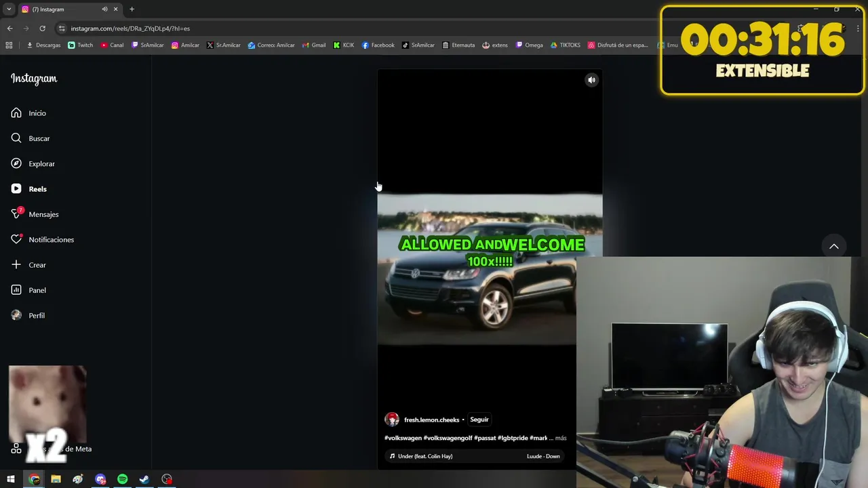The width and height of the screenshot is (868, 488).
Task: Show Notificaciones heart panel
Action: [42, 239]
